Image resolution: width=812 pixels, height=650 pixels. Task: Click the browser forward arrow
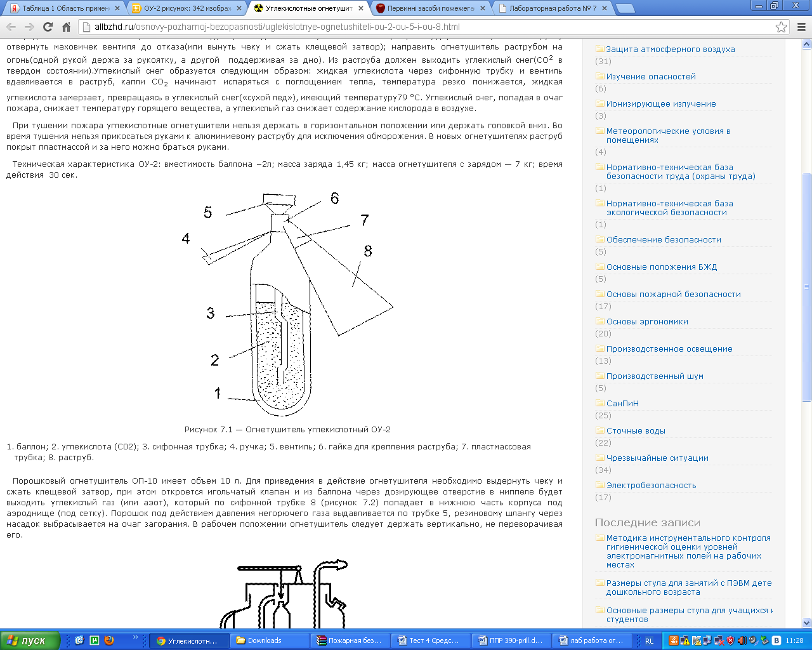(x=29, y=27)
